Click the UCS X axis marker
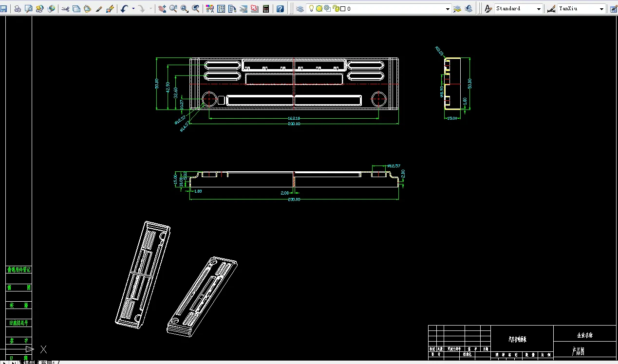The width and height of the screenshot is (618, 364). pos(43,349)
